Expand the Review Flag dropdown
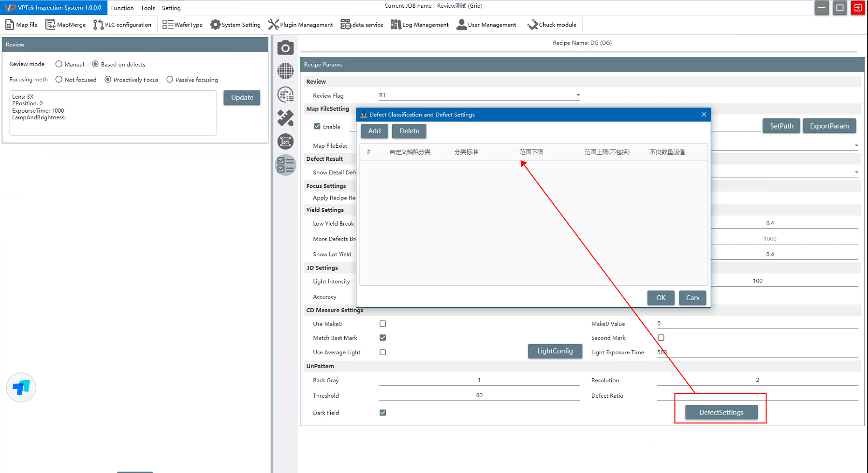 click(578, 95)
